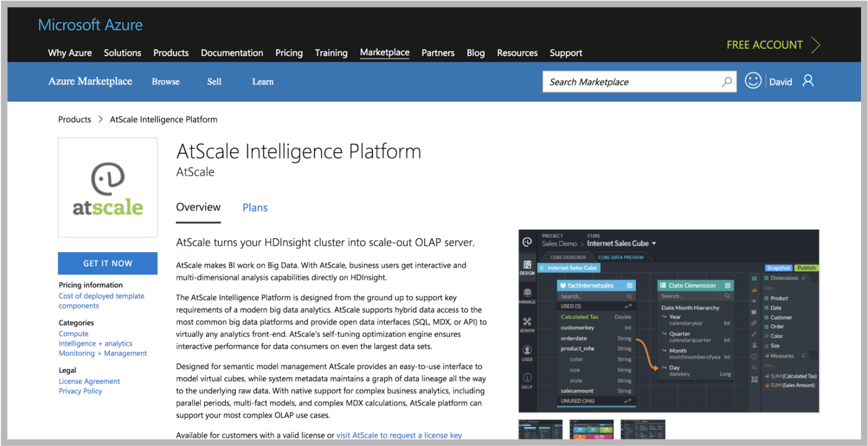Image resolution: width=868 pixels, height=446 pixels.
Task: Open the Compute category link
Action: [74, 334]
